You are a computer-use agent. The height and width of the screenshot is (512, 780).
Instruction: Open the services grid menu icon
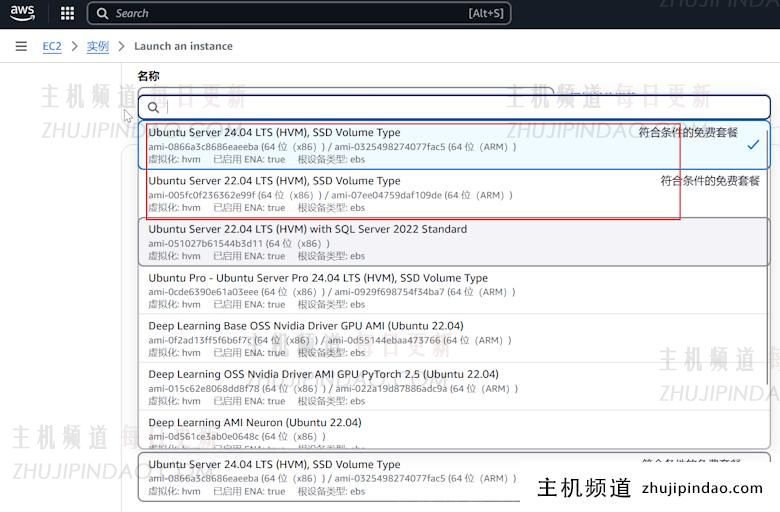tap(67, 13)
